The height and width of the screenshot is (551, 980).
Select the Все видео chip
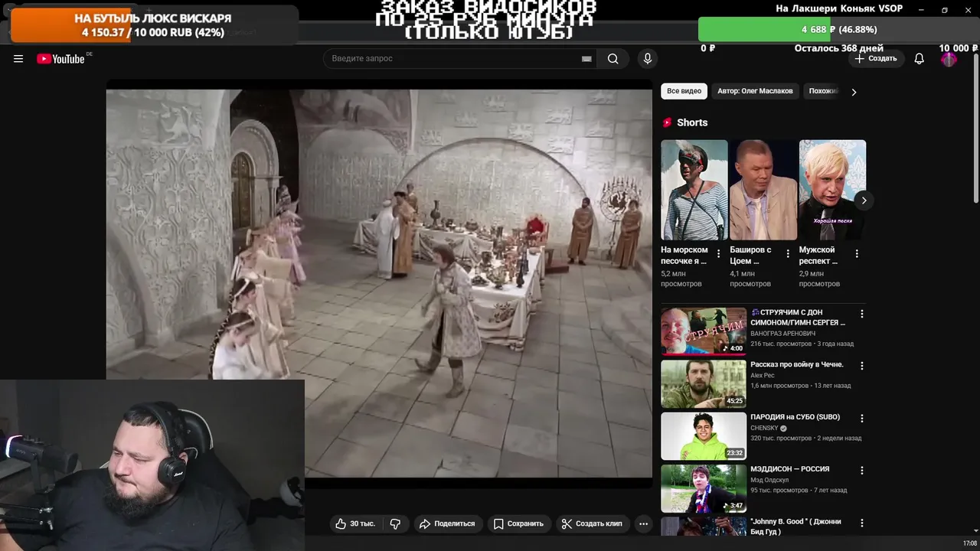[x=684, y=91]
